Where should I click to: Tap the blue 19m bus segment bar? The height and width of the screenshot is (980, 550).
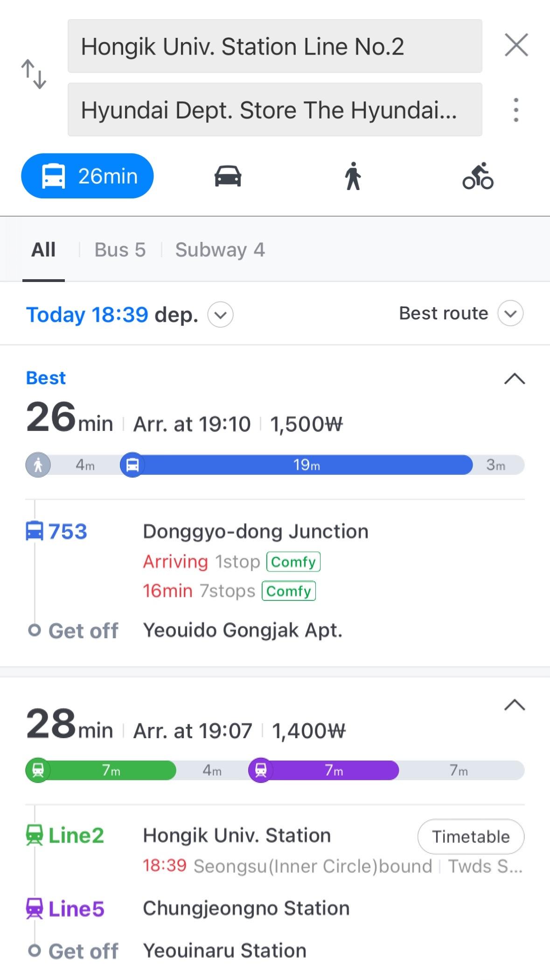[x=306, y=465]
